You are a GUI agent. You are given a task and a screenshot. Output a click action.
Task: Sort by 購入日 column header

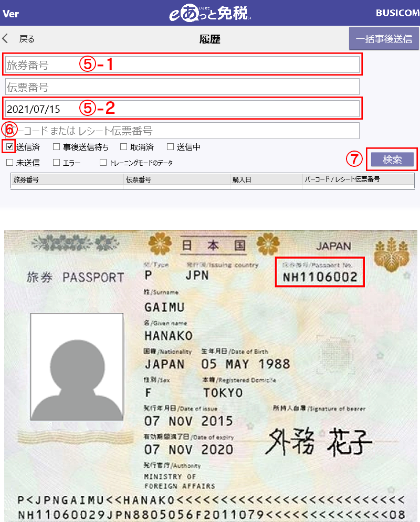click(266, 179)
